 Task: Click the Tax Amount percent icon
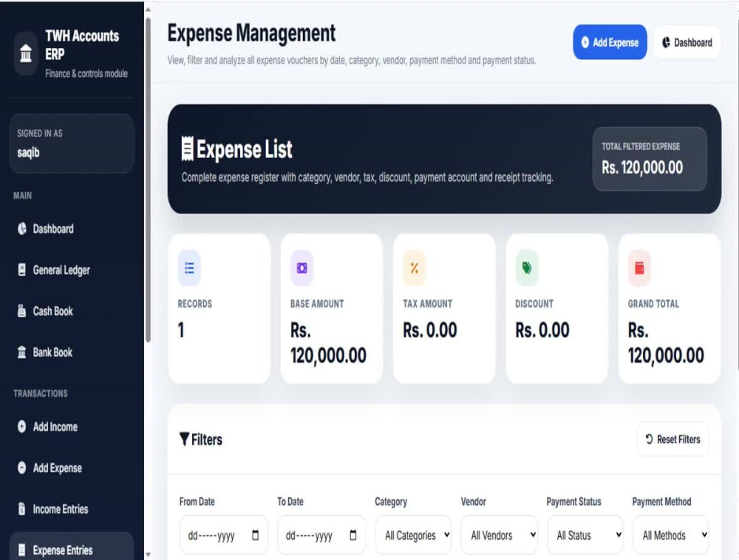(415, 268)
